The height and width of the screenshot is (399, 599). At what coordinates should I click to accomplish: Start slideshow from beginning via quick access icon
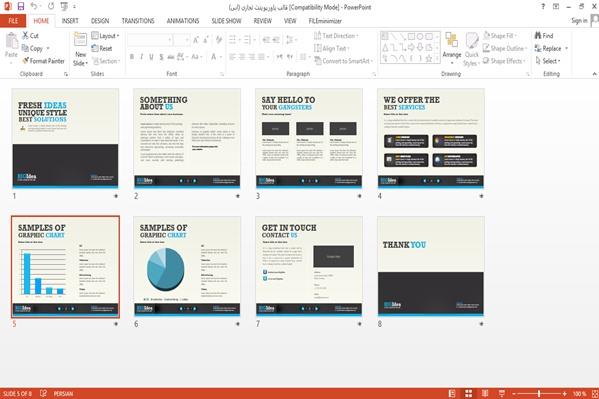pyautogui.click(x=64, y=6)
